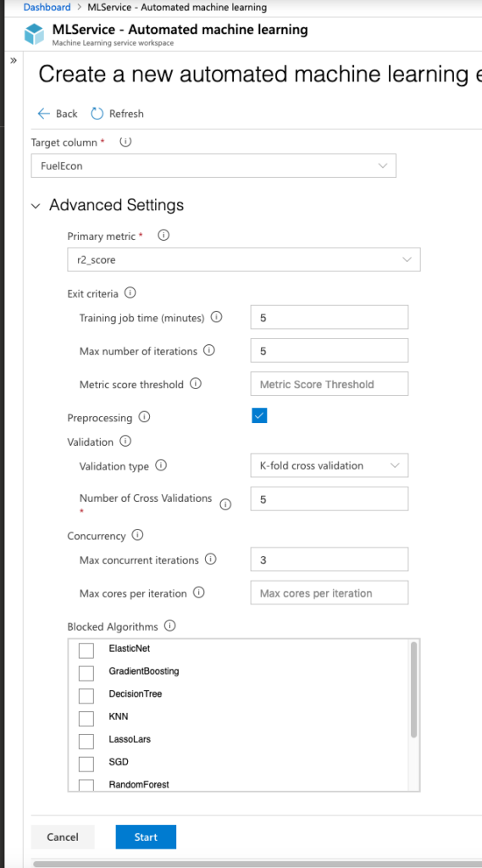Open the Validation type dropdown

pyautogui.click(x=330, y=465)
